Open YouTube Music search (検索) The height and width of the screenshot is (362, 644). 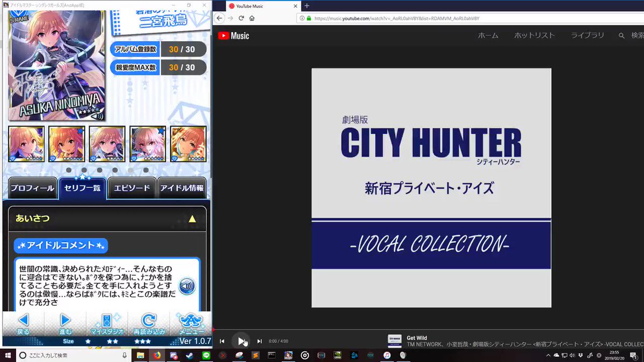632,35
